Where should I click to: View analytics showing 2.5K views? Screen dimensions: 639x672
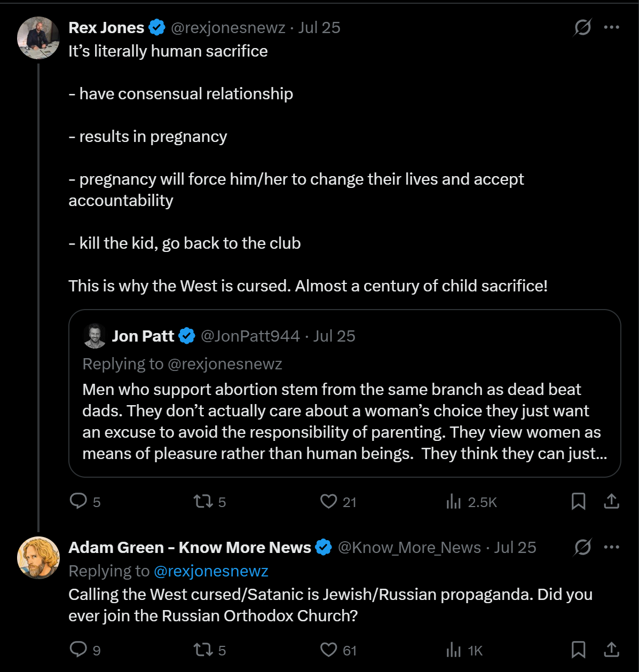[471, 502]
